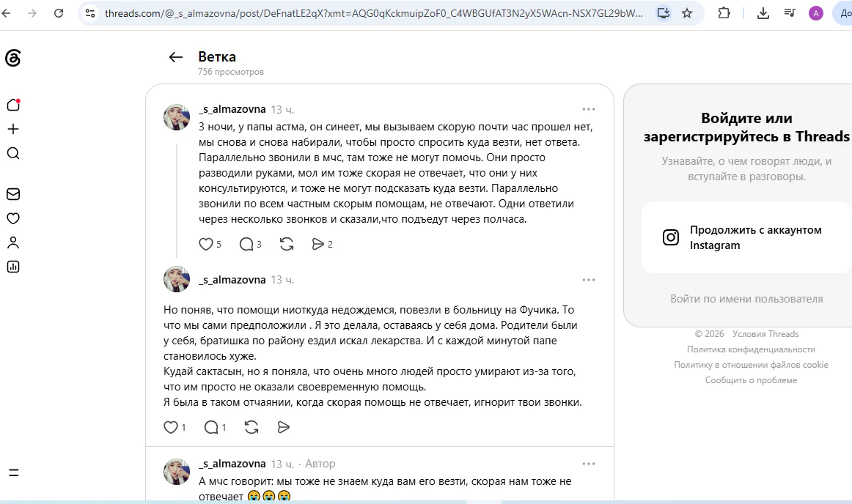852x504 pixels.
Task: Open the feed icon with red notification dot
Action: pos(13,105)
